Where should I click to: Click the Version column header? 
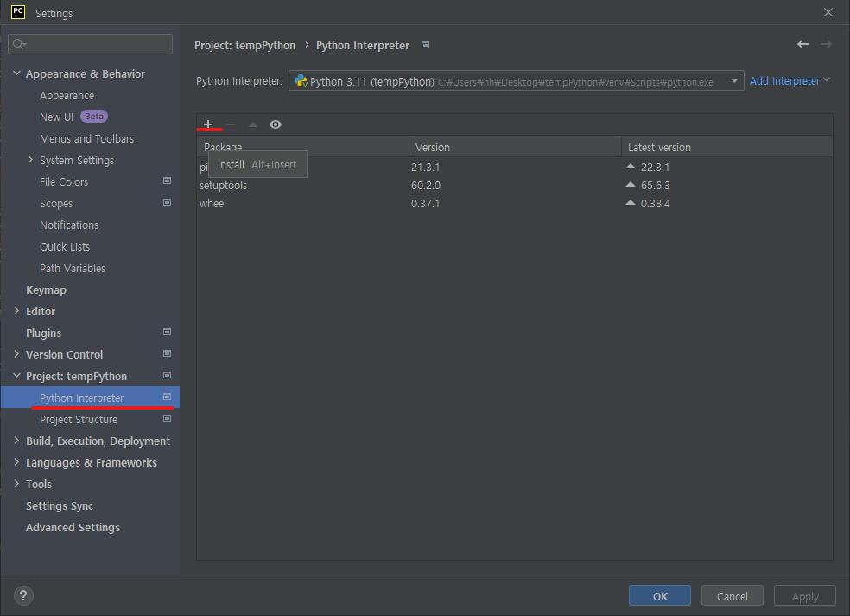(x=515, y=147)
